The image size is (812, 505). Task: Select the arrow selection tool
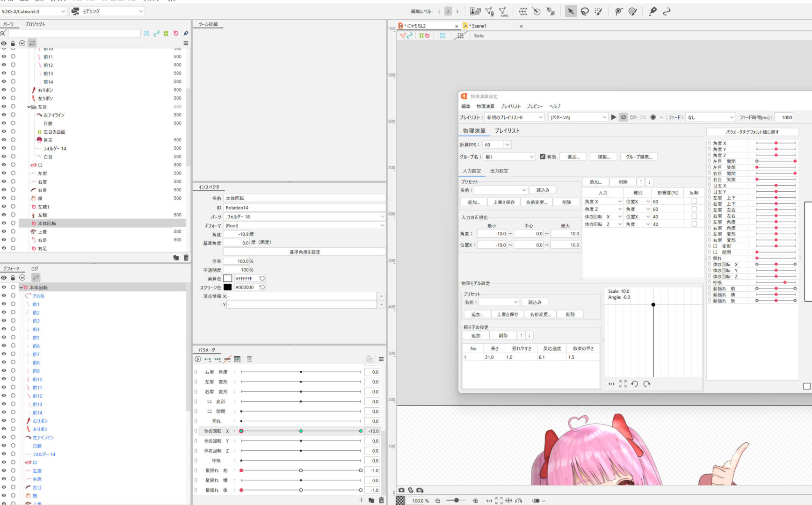pos(571,11)
